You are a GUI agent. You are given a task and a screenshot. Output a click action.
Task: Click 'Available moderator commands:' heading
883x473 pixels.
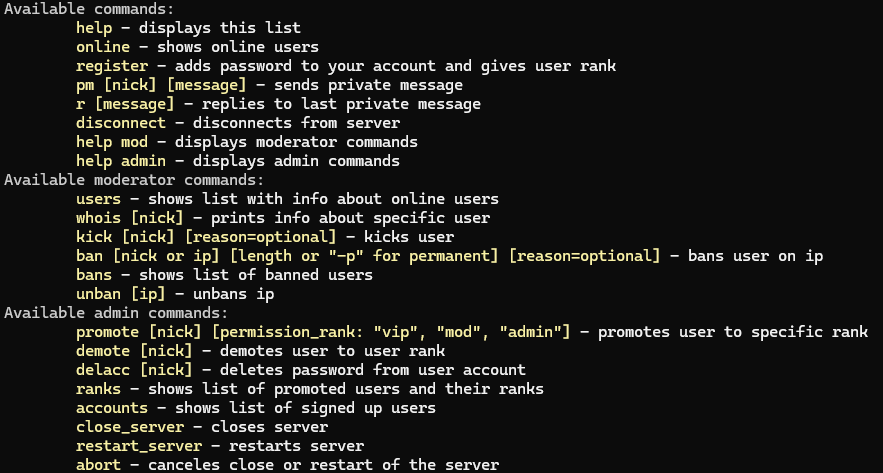(x=134, y=180)
